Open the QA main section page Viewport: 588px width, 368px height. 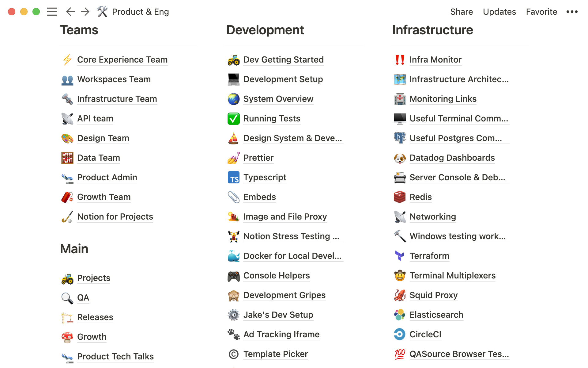tap(83, 297)
